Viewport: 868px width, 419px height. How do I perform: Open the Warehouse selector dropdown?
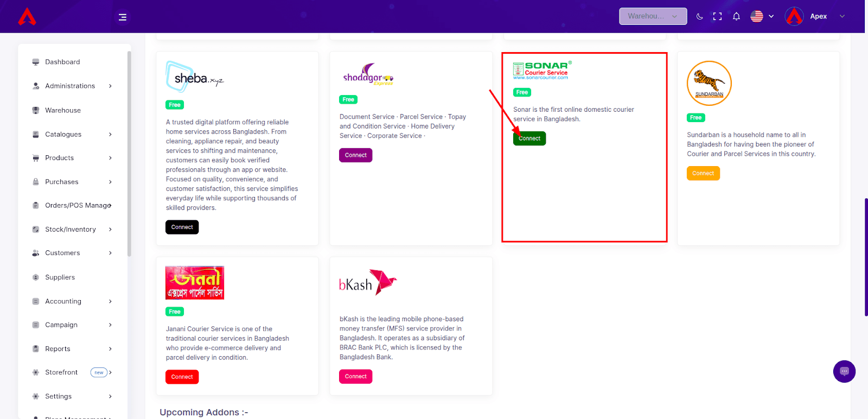coord(653,16)
